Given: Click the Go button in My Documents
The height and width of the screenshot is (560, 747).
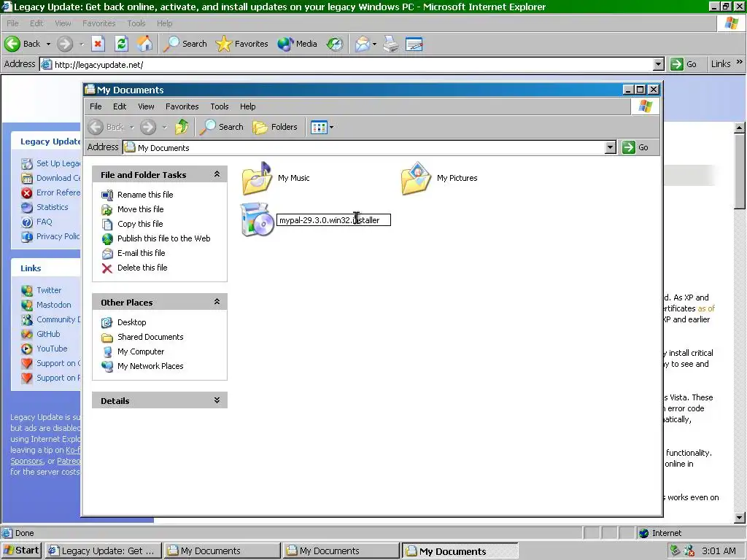Looking at the screenshot, I should click(x=635, y=147).
